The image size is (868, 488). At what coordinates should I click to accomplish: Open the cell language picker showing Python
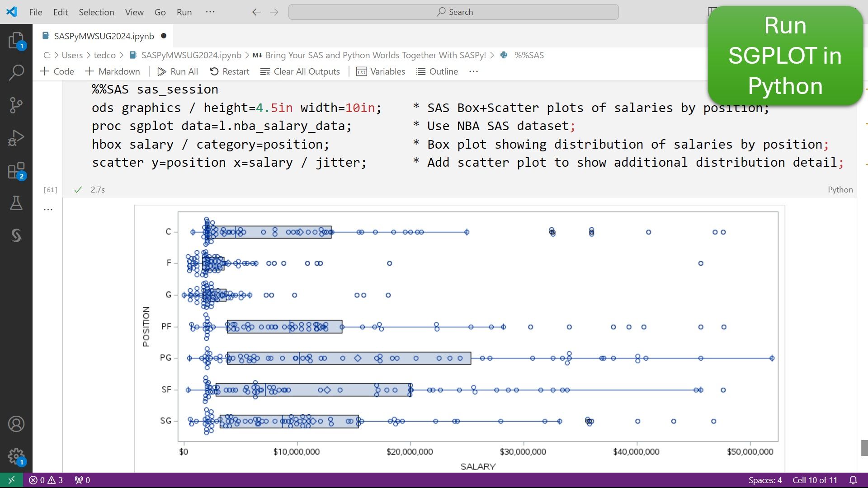(840, 189)
